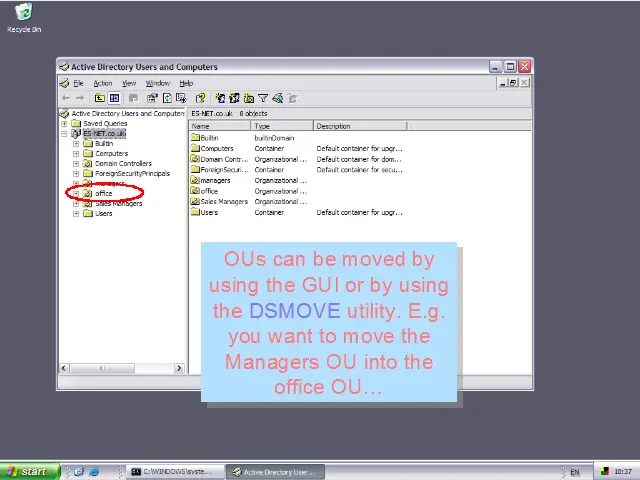Viewport: 640px width, 480px height.
Task: Open the Recycle Bin desktop icon
Action: point(23,14)
